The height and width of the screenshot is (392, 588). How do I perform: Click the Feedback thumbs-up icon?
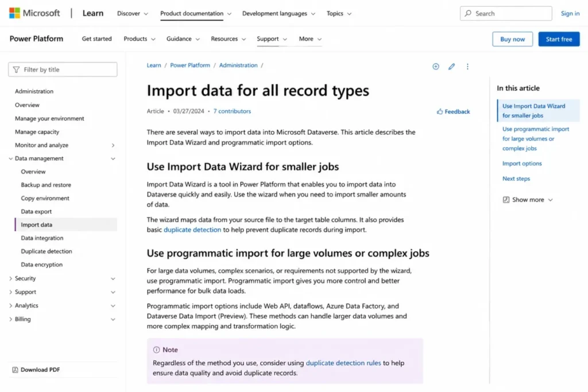pyautogui.click(x=439, y=111)
